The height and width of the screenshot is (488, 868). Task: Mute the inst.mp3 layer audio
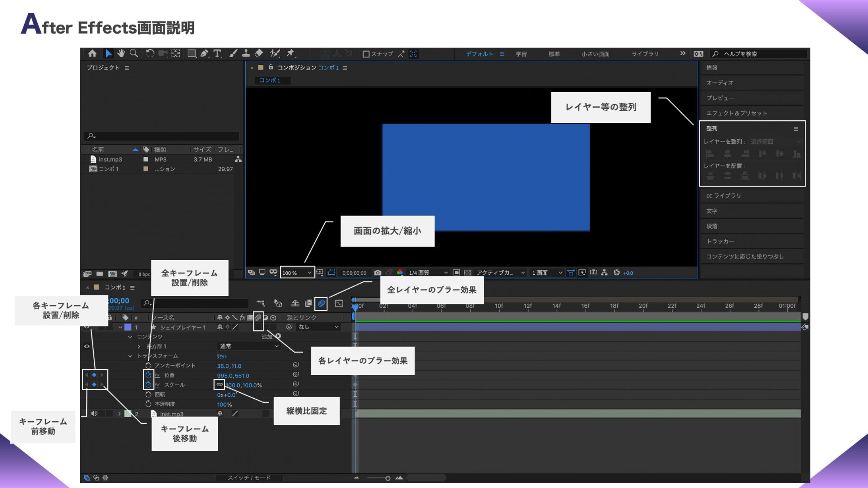tap(94, 413)
